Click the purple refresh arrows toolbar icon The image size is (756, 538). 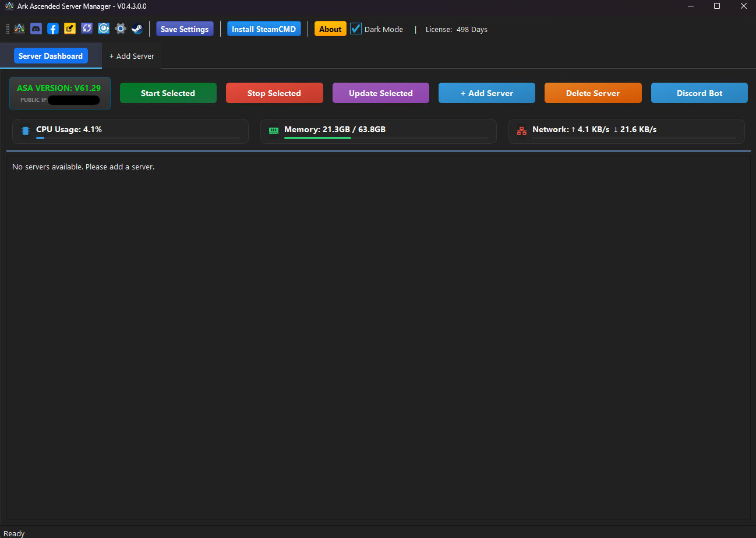click(x=87, y=29)
